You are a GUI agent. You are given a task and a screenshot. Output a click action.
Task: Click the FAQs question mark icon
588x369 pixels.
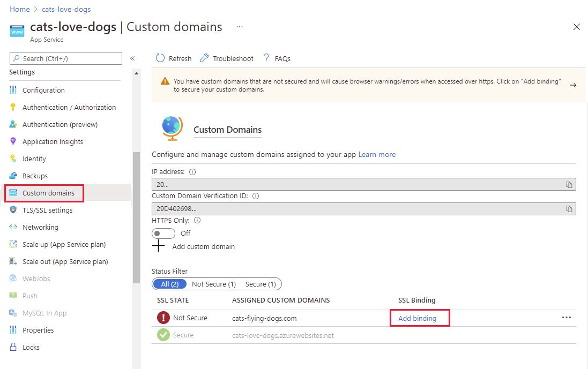point(266,58)
